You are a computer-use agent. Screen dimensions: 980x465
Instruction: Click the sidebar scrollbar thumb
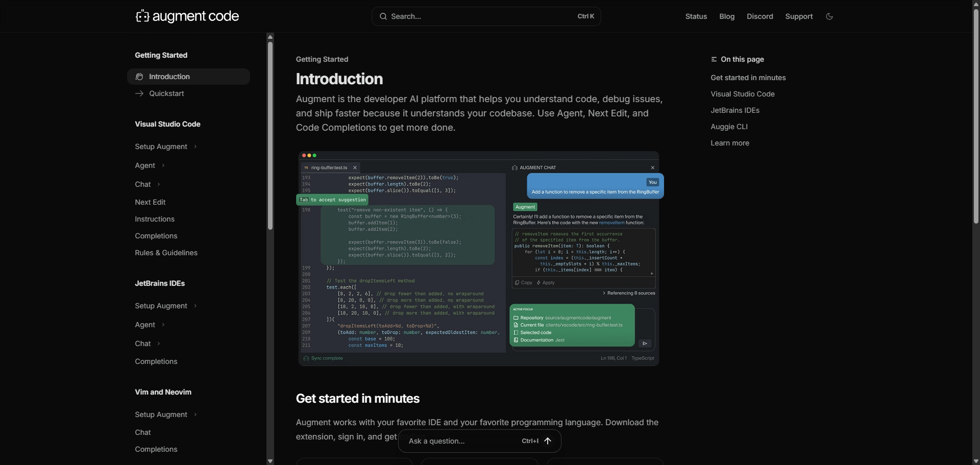pyautogui.click(x=270, y=135)
